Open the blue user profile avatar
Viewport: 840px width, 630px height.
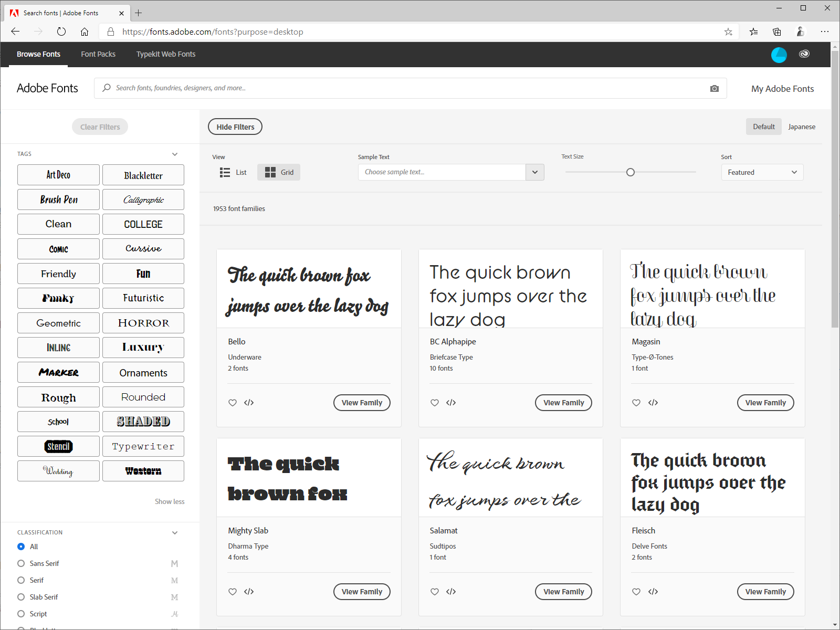[779, 55]
